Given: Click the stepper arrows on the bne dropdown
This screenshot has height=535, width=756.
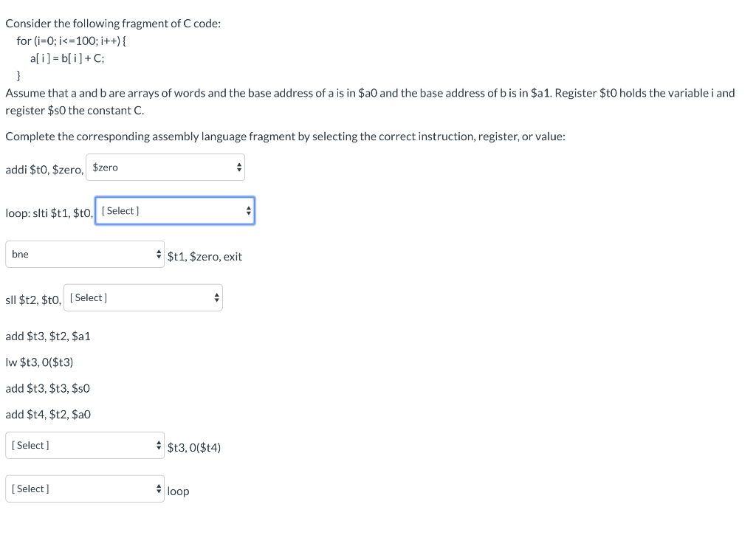Looking at the screenshot, I should tap(158, 254).
